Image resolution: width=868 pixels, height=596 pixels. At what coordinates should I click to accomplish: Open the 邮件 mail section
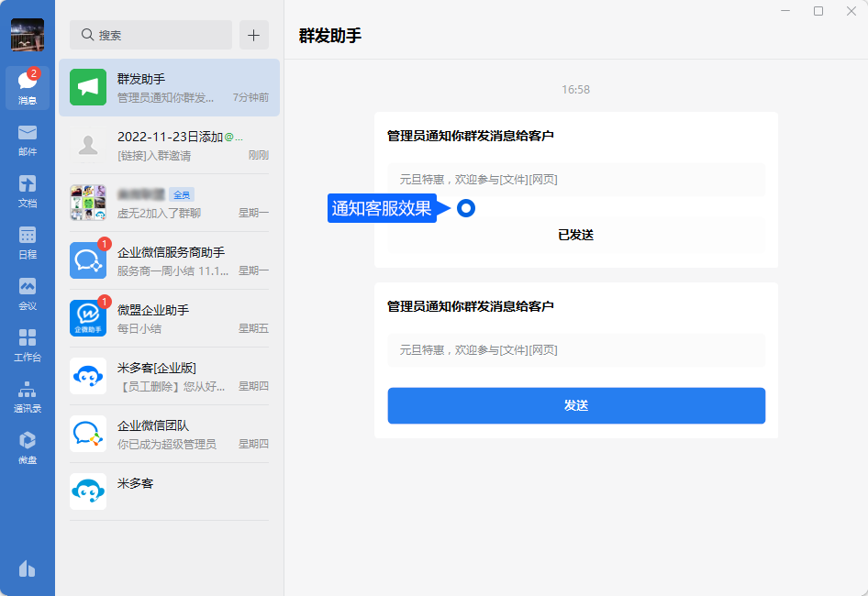pos(28,140)
